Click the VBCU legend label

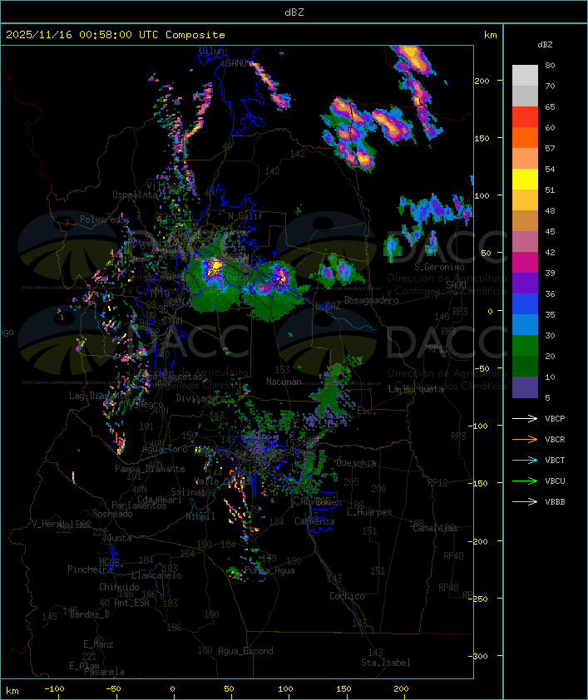[x=555, y=481]
